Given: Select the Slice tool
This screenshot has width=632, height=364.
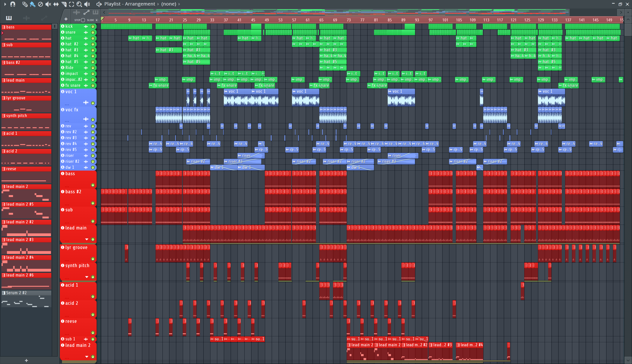Looking at the screenshot, I should pyautogui.click(x=64, y=4).
